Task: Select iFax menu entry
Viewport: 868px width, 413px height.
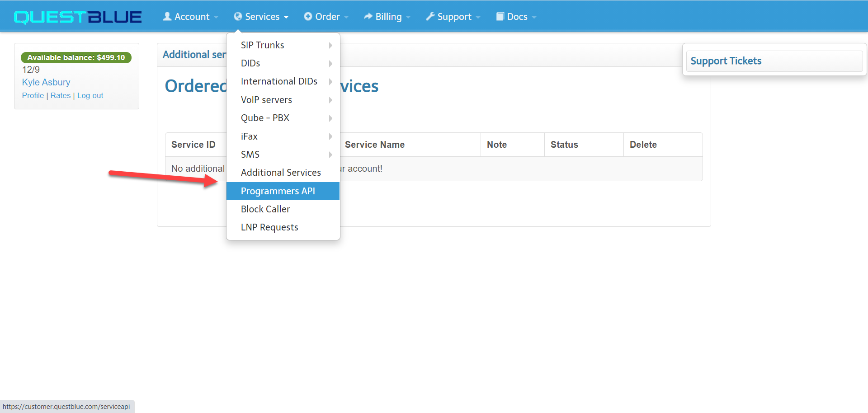Action: pos(283,136)
